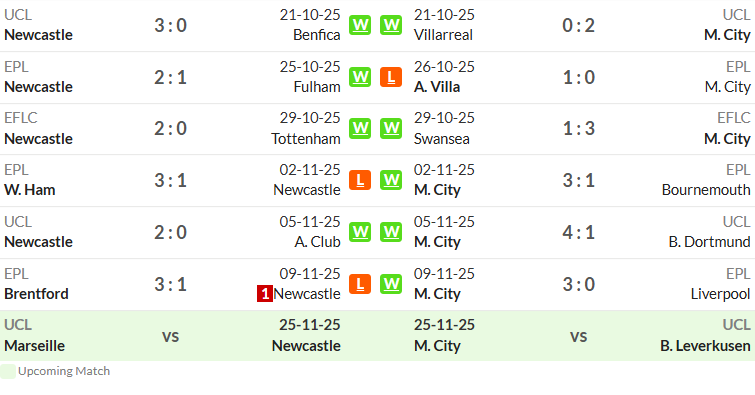Click the W badge for Newcastle vs Benfica

coord(360,25)
